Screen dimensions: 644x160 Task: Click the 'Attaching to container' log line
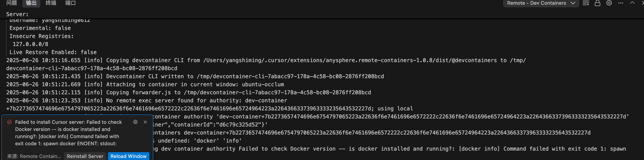(x=145, y=84)
